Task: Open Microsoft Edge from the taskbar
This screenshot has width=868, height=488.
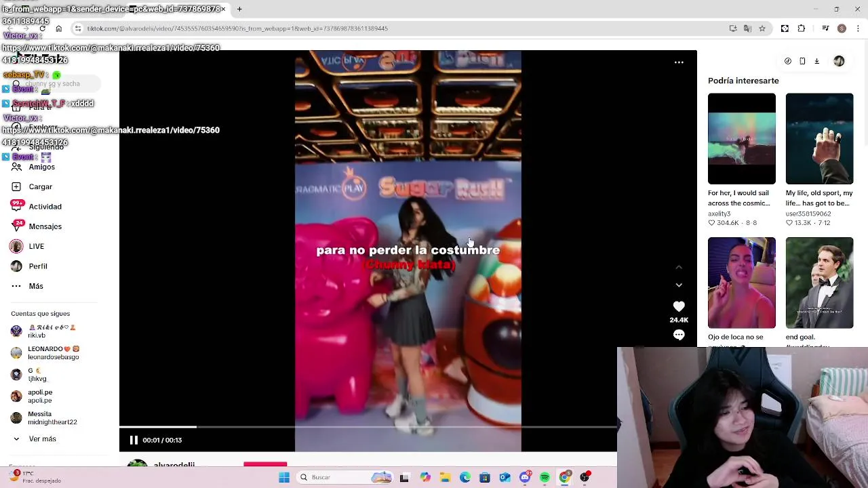Action: [x=465, y=478]
